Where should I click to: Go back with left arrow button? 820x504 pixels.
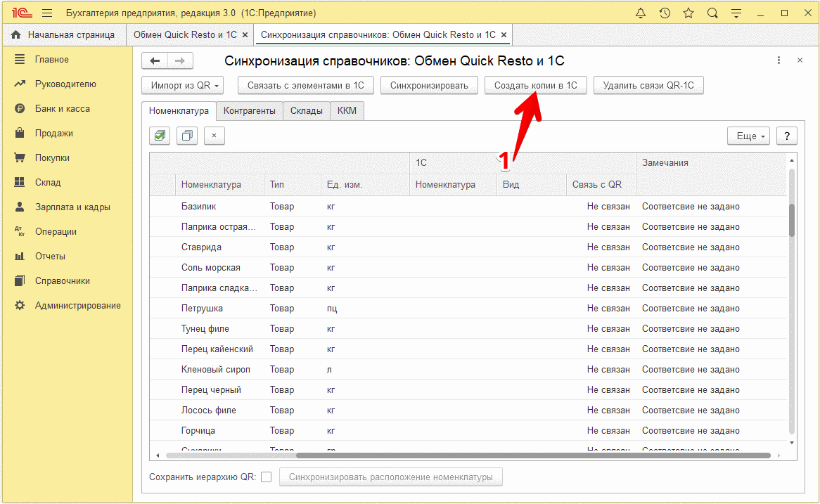coord(155,60)
